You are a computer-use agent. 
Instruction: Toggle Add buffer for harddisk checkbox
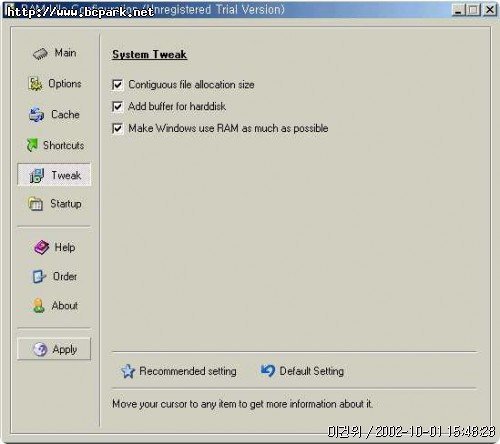click(x=118, y=107)
